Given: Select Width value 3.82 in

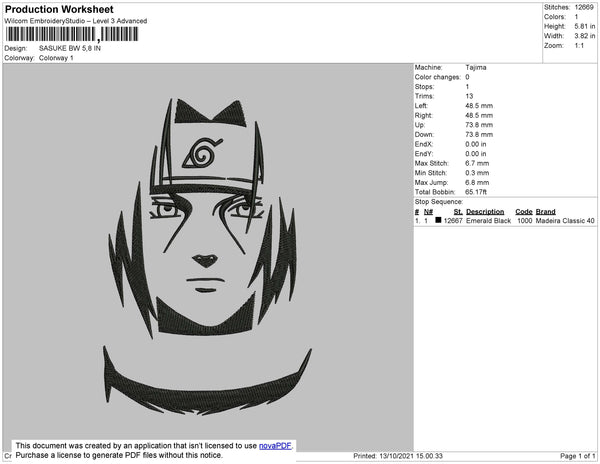Looking at the screenshot, I should [x=585, y=36].
